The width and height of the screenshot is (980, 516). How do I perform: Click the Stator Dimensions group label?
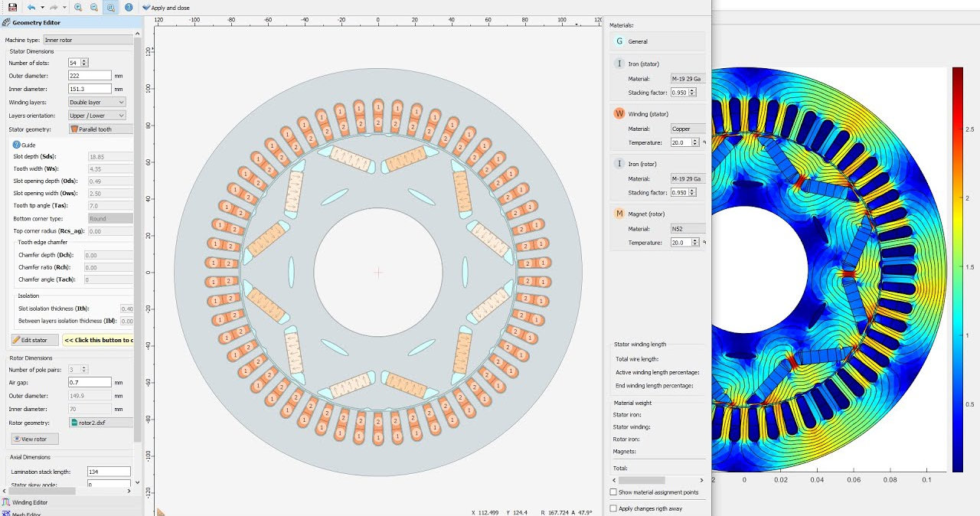click(x=31, y=51)
